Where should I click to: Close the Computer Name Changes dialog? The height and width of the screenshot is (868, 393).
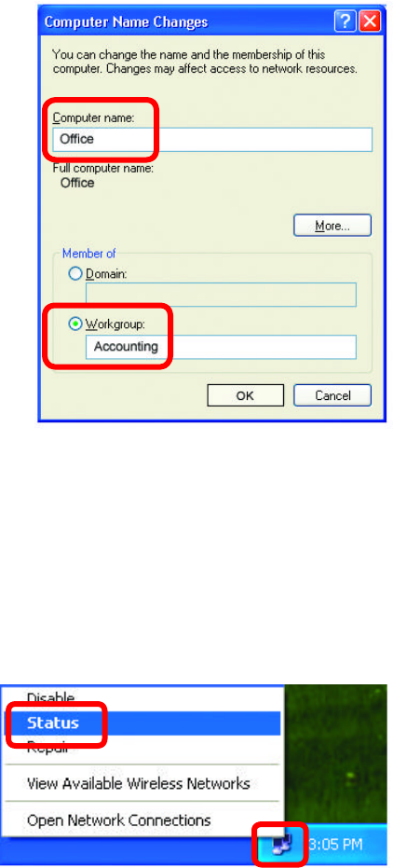pos(369,22)
